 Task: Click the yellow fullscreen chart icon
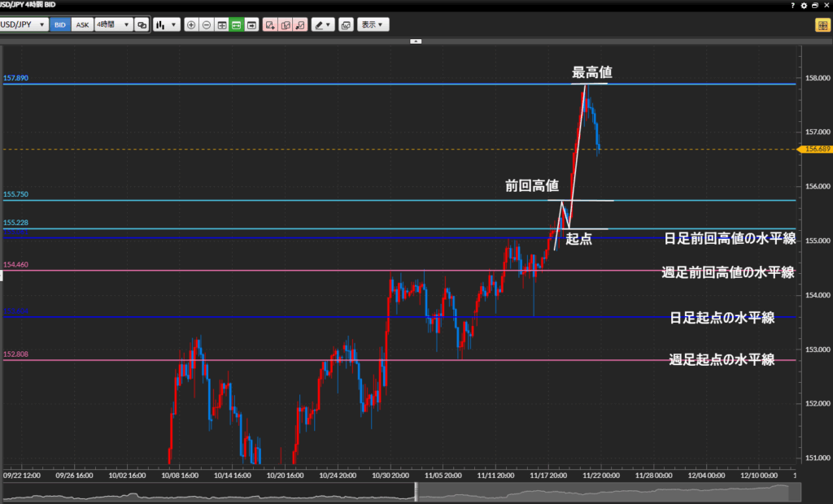coord(822,25)
